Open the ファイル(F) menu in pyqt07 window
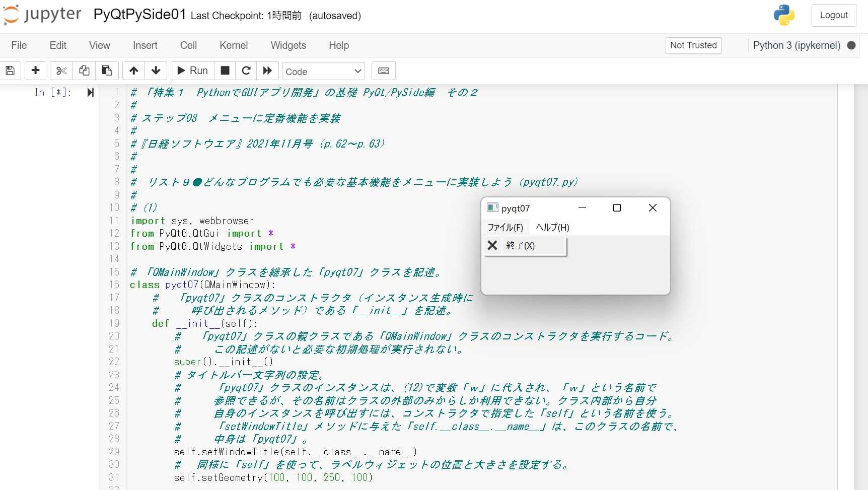The height and width of the screenshot is (490, 868). [x=505, y=227]
